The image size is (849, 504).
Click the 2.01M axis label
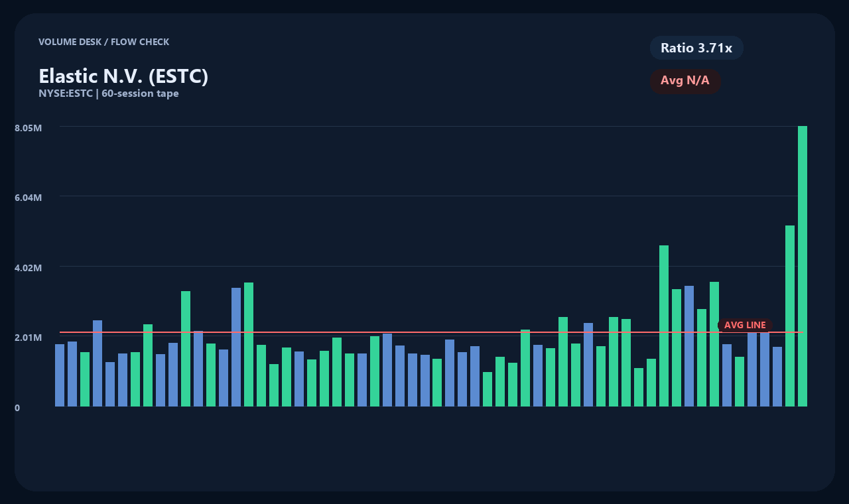click(29, 338)
